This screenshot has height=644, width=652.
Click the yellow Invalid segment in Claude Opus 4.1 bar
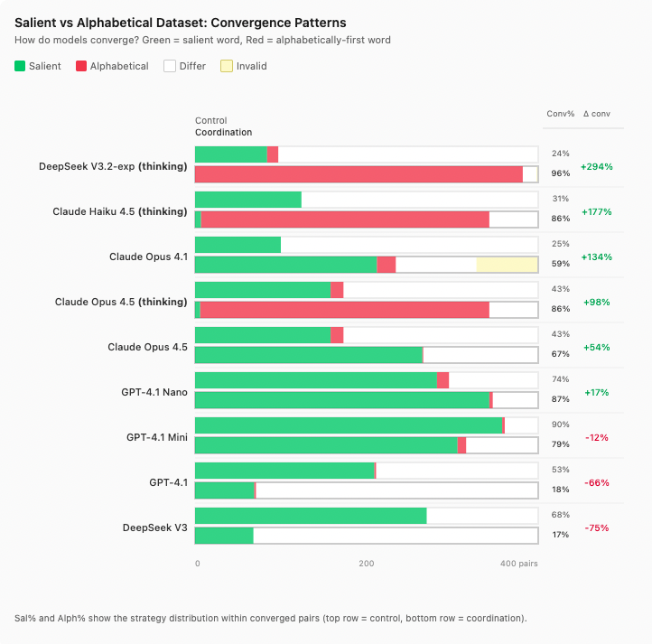click(507, 265)
